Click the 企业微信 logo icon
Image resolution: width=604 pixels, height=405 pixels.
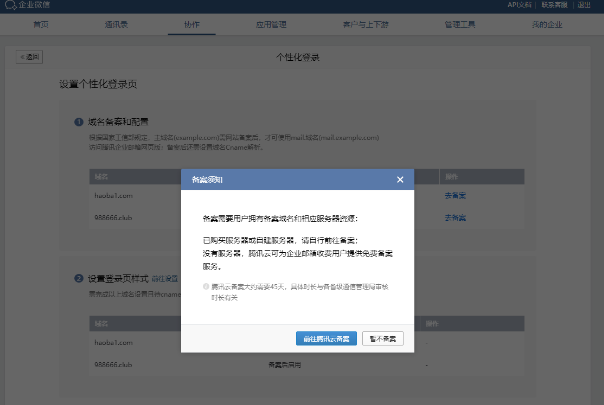10,5
